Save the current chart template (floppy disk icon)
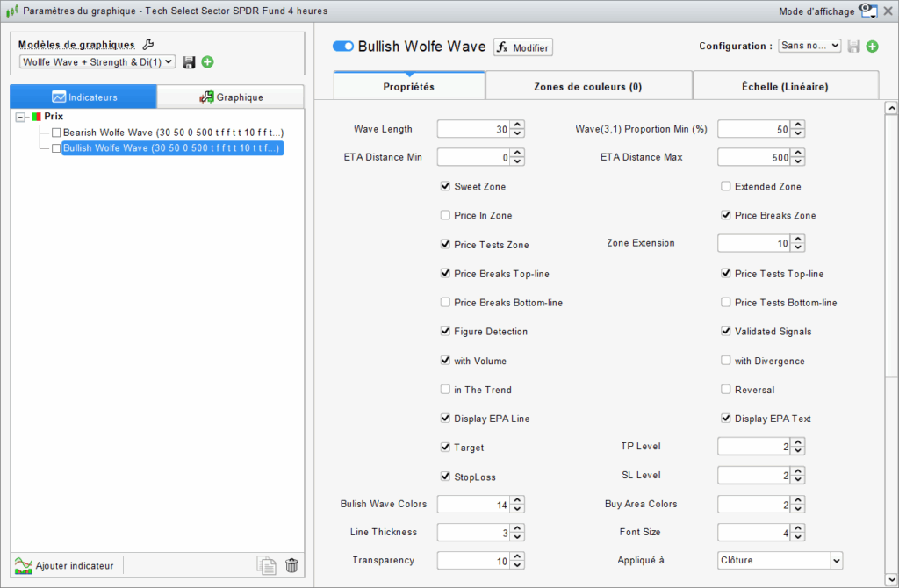The height and width of the screenshot is (588, 899). pyautogui.click(x=189, y=62)
